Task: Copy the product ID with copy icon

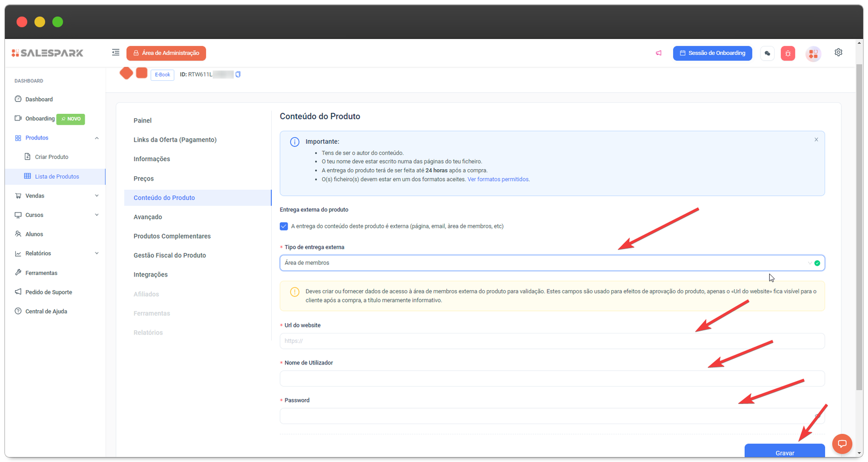Action: (238, 74)
